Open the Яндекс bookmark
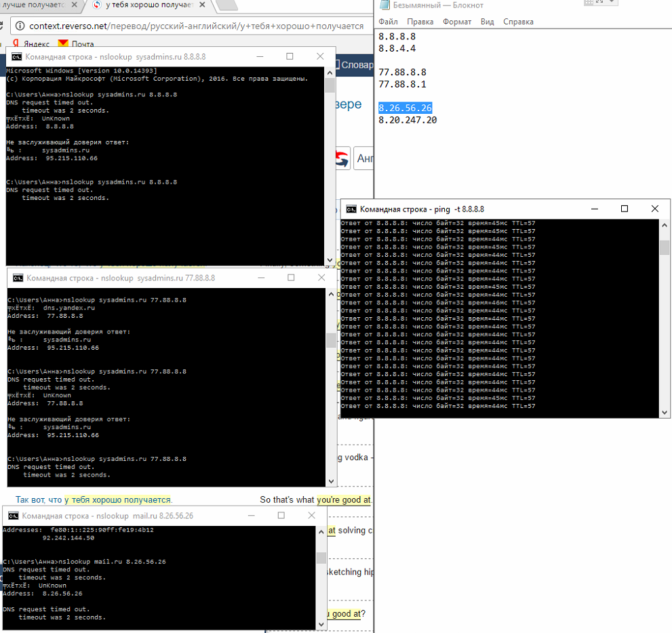 tap(31, 43)
